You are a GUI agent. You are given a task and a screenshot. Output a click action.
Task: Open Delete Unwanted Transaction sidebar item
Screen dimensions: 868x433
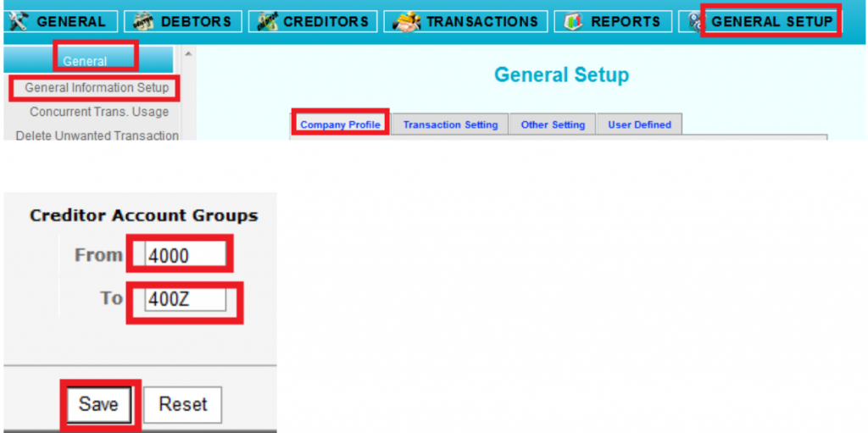(97, 135)
